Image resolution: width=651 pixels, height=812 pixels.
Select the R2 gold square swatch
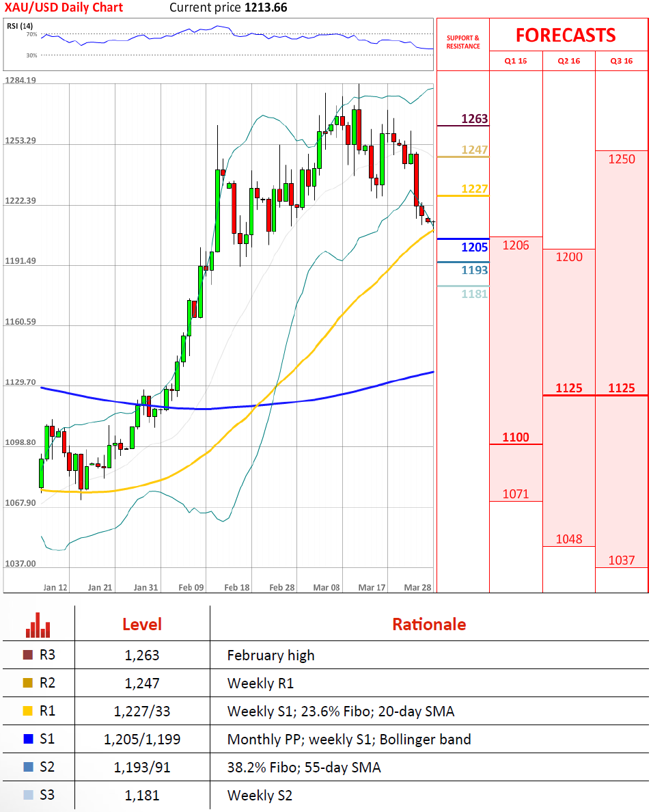pos(28,683)
